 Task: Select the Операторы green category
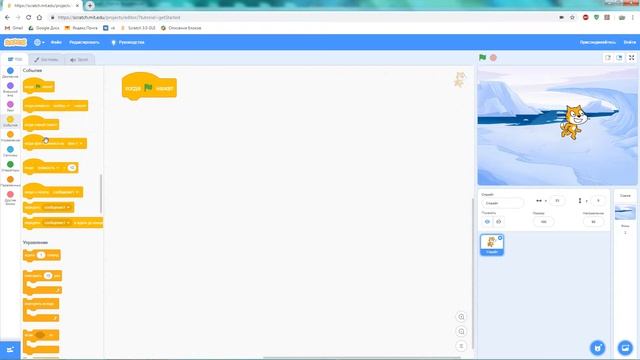10,164
